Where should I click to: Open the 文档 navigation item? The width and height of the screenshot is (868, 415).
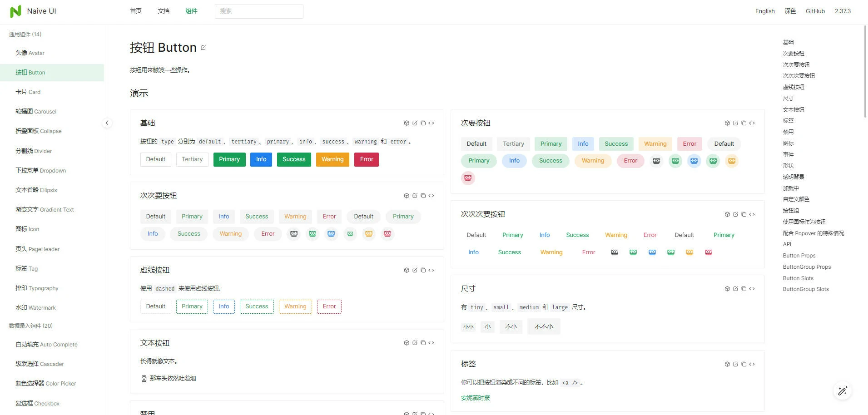164,11
